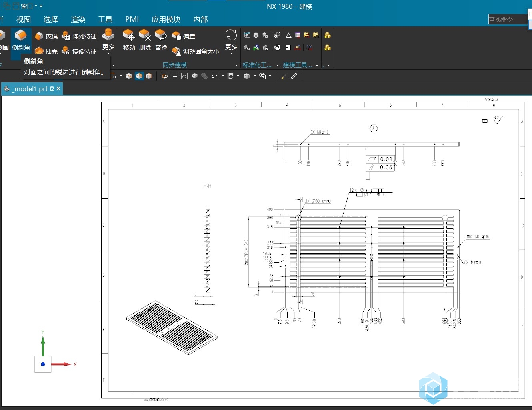Viewport: 532px width, 410px height.
Task: Expand the 同步建模 group arrow
Action: [236, 65]
